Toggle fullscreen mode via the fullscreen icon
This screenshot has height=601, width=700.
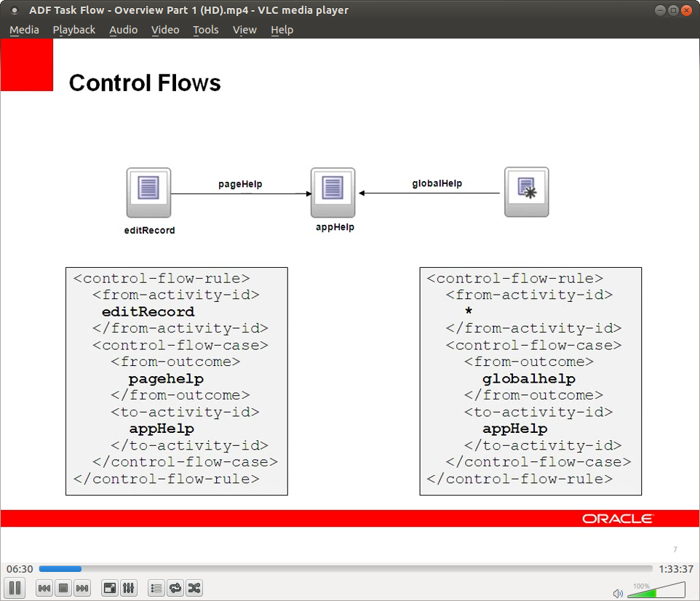[x=109, y=588]
